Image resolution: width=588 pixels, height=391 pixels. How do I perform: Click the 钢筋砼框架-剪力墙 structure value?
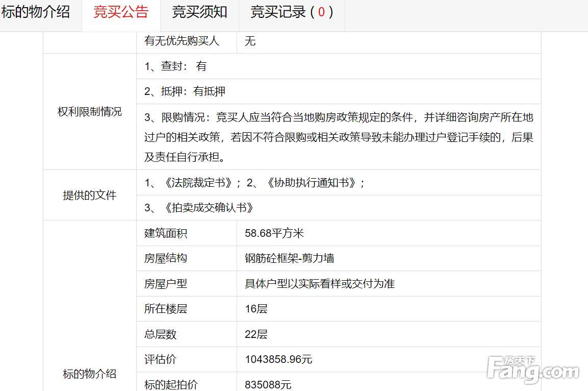[289, 258]
